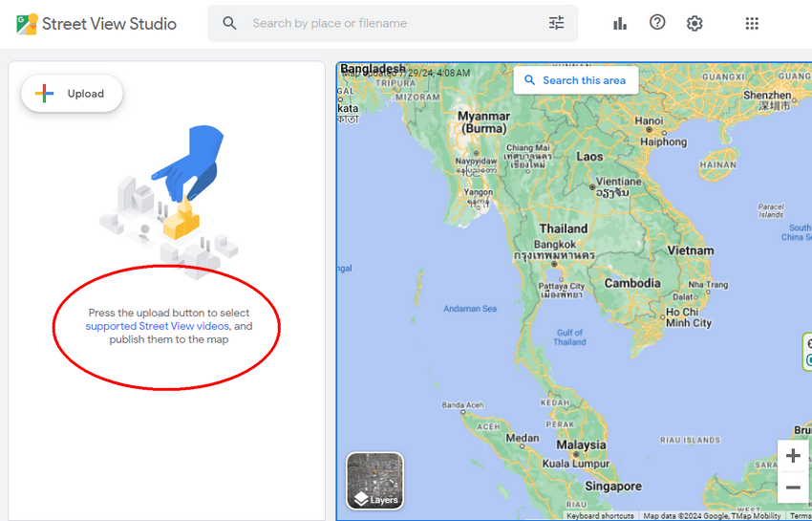This screenshot has width=812, height=521.
Task: Click the Kuala Lumpur label on map
Action: (x=576, y=464)
